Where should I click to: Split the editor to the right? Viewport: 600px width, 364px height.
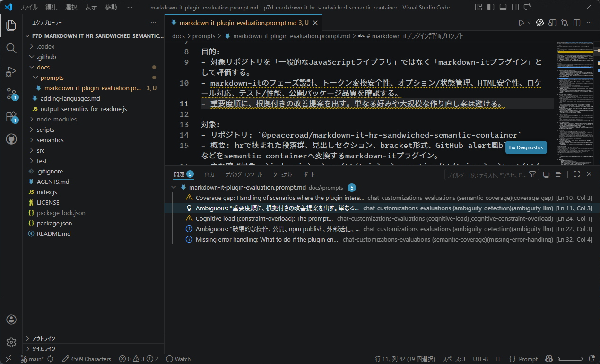coord(577,23)
